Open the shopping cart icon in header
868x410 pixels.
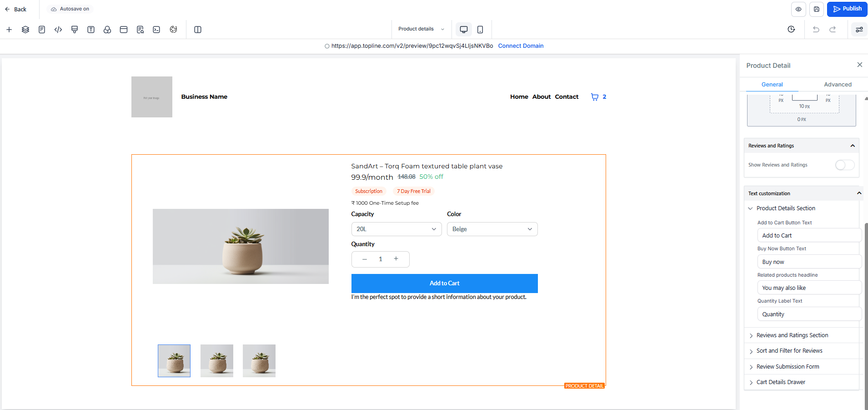[595, 96]
